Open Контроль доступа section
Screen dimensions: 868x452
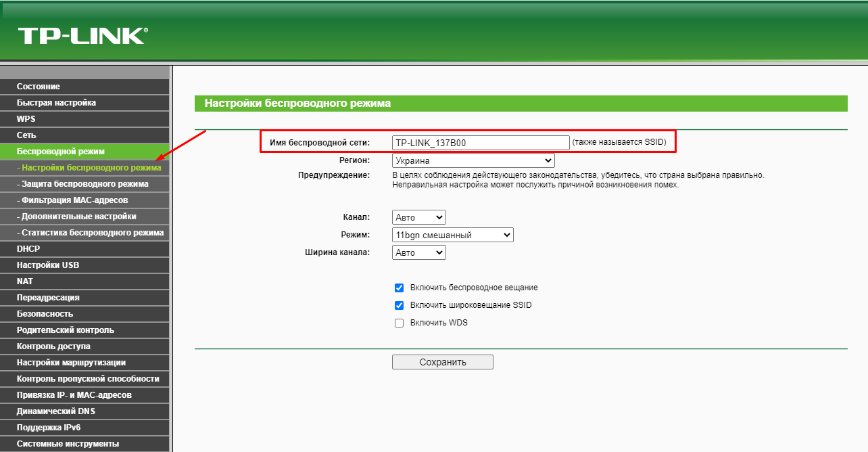(85, 346)
